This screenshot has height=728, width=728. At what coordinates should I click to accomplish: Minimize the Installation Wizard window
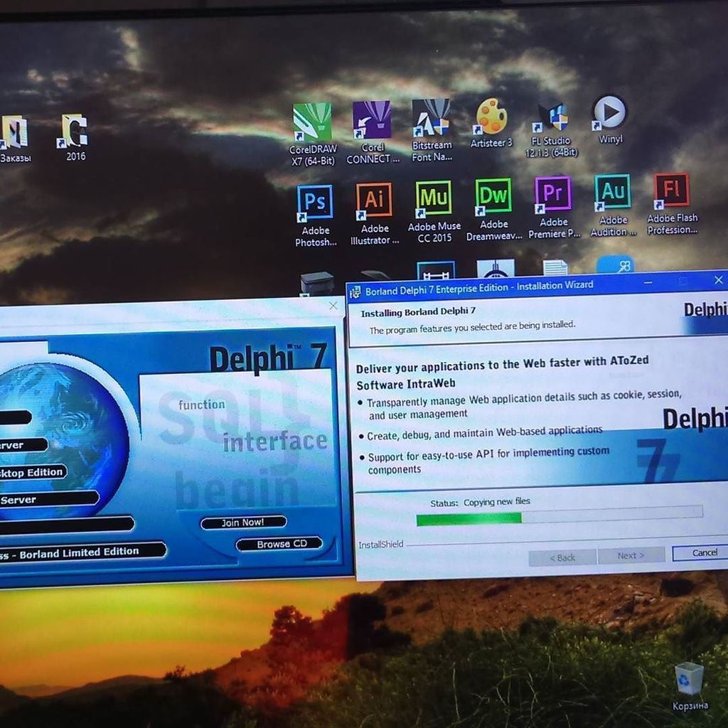pos(648,282)
